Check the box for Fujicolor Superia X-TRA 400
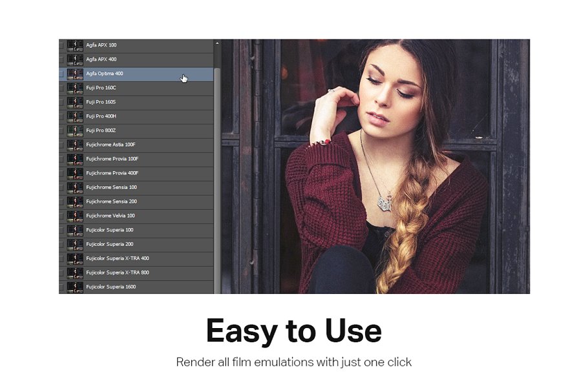The width and height of the screenshot is (588, 392). click(x=62, y=258)
